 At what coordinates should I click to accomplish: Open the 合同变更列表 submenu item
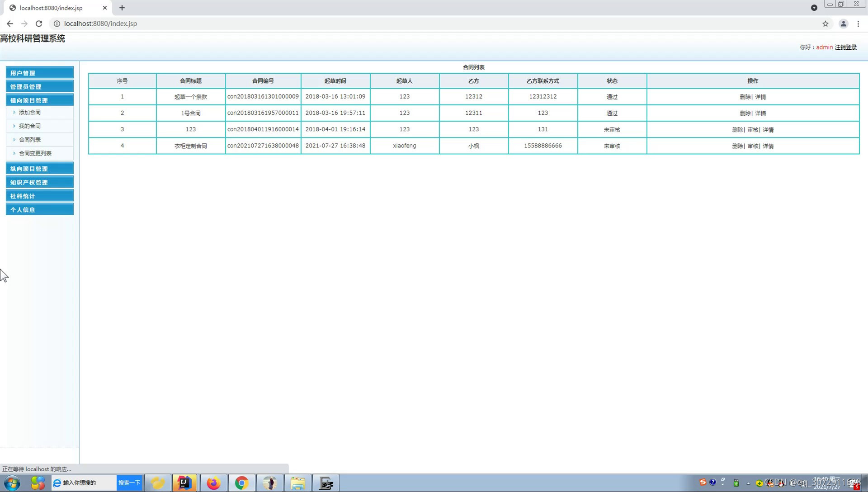coord(35,153)
